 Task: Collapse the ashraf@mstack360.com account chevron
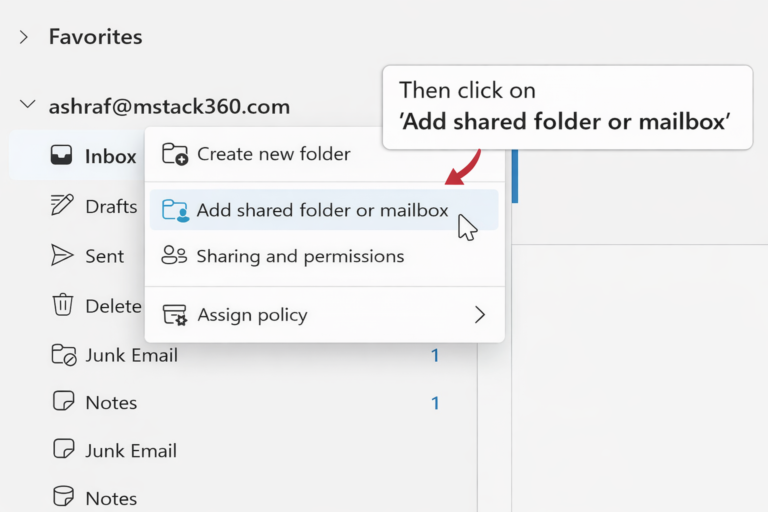coord(23,106)
